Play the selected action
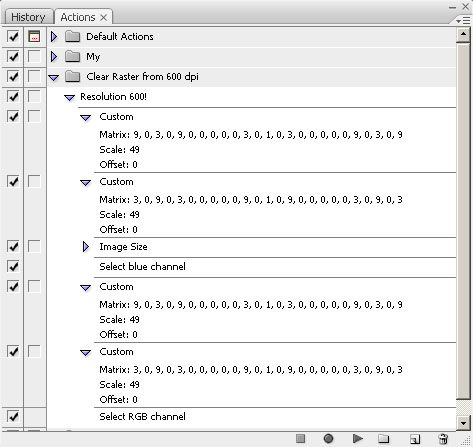This screenshot has width=473, height=447. pos(358,438)
